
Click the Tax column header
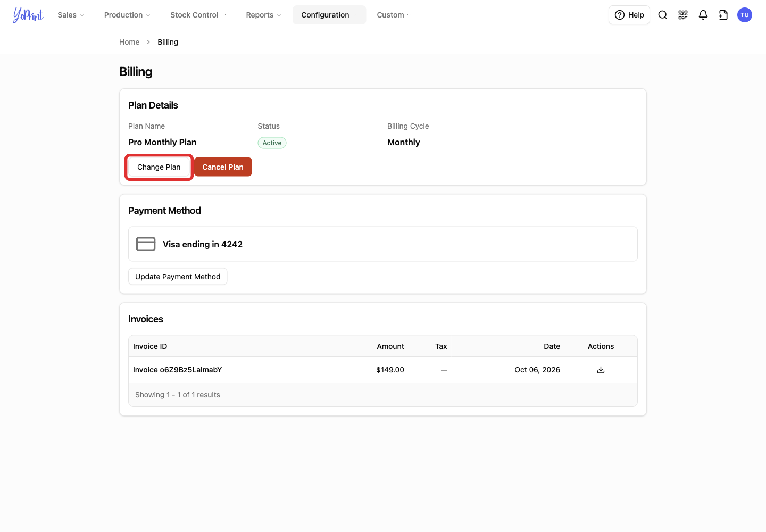(441, 346)
